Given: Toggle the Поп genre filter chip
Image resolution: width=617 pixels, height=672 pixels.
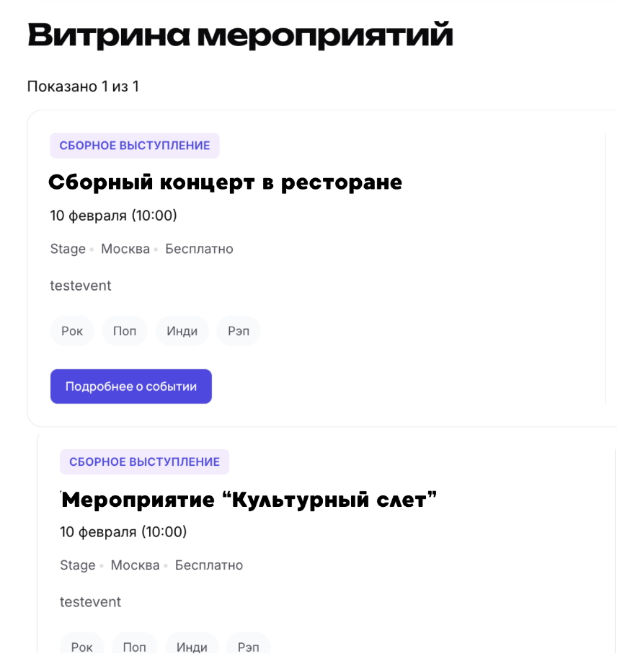Looking at the screenshot, I should [x=124, y=331].
